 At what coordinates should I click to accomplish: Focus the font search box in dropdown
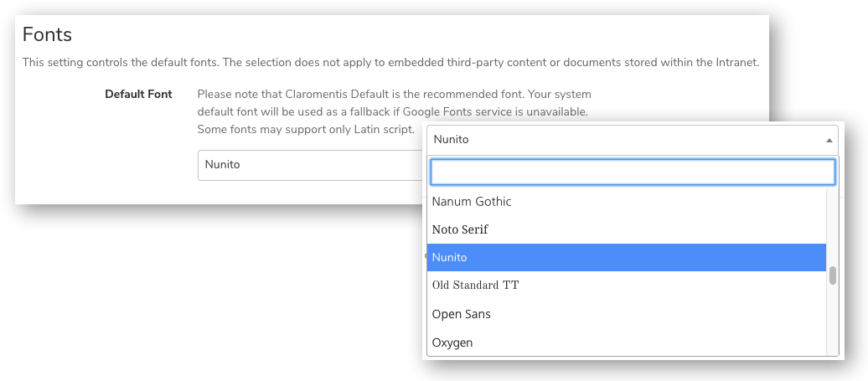point(633,172)
